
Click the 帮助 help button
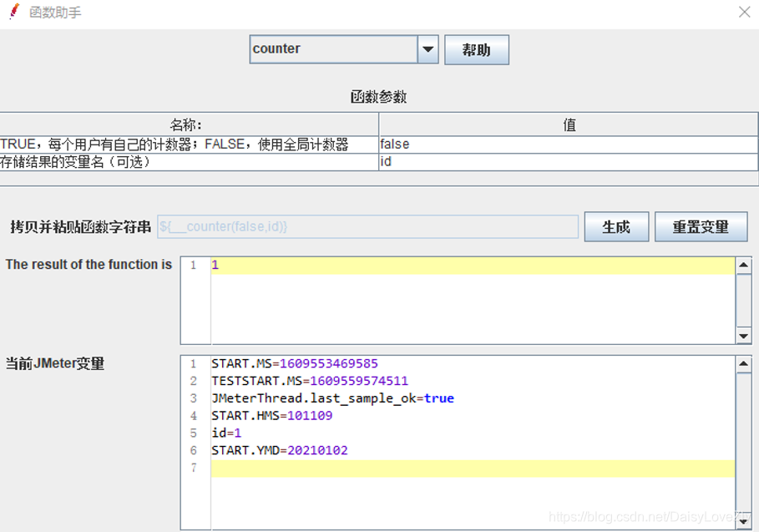pos(476,49)
